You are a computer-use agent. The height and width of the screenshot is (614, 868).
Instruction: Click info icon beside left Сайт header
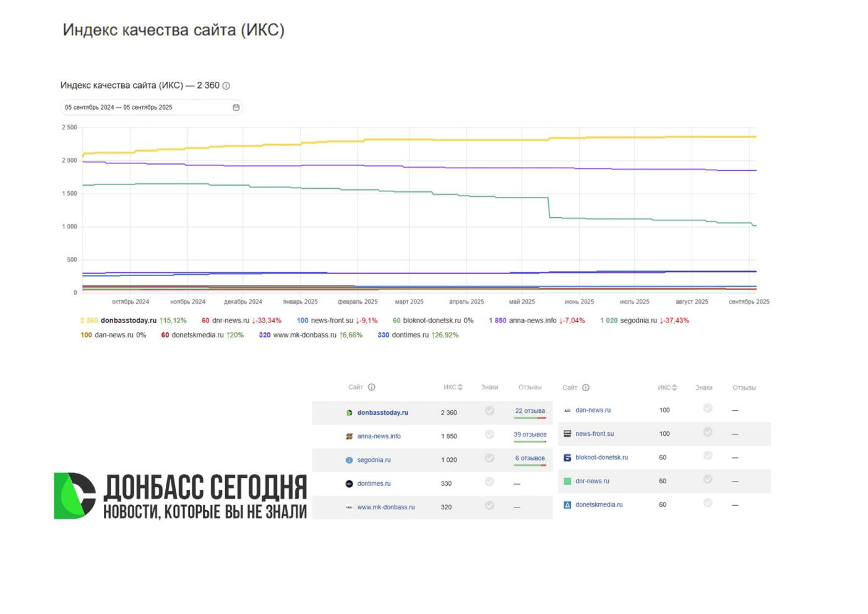pyautogui.click(x=372, y=387)
